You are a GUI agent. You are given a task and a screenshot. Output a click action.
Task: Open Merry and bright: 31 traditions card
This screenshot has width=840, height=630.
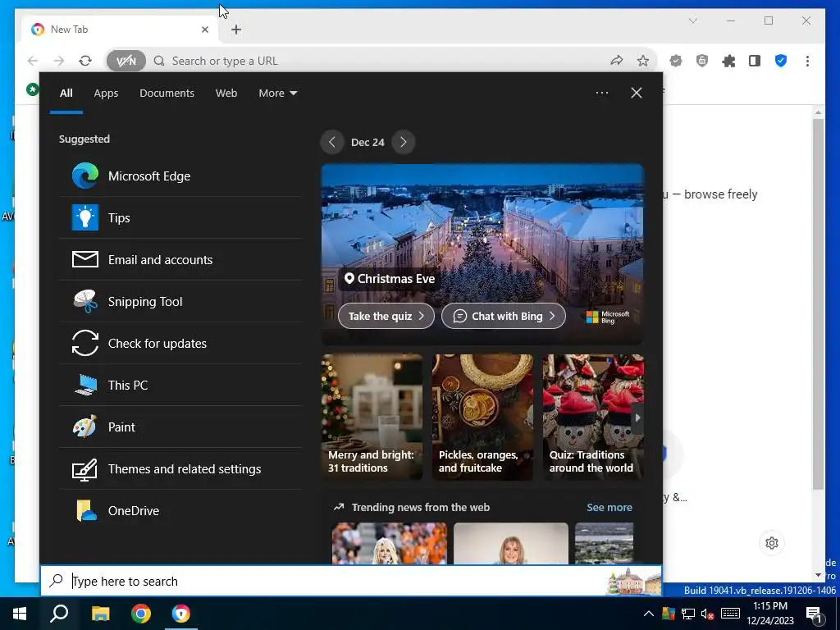[x=372, y=417]
